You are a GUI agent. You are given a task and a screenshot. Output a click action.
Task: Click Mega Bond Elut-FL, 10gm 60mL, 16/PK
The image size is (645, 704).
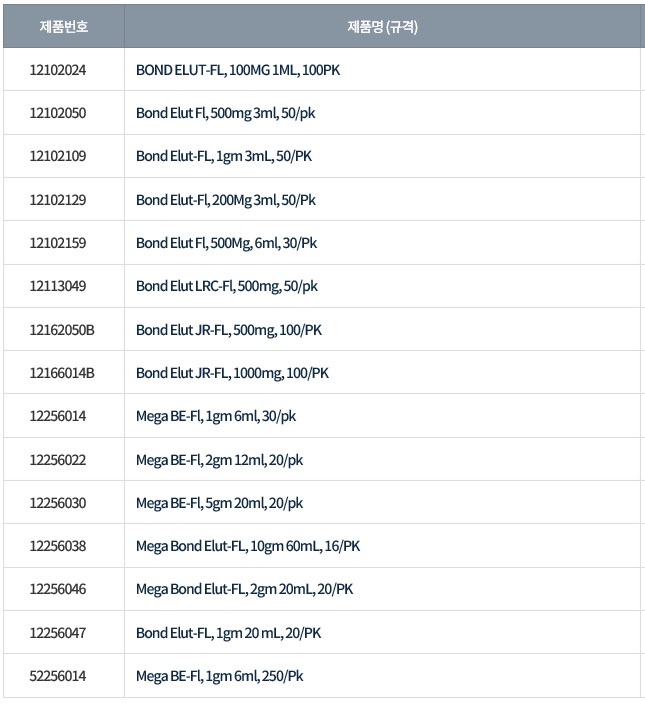tap(248, 546)
